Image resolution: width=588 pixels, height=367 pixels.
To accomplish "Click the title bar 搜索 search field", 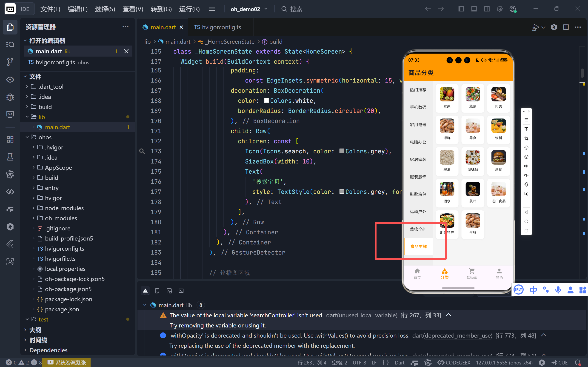I will 296,9.
